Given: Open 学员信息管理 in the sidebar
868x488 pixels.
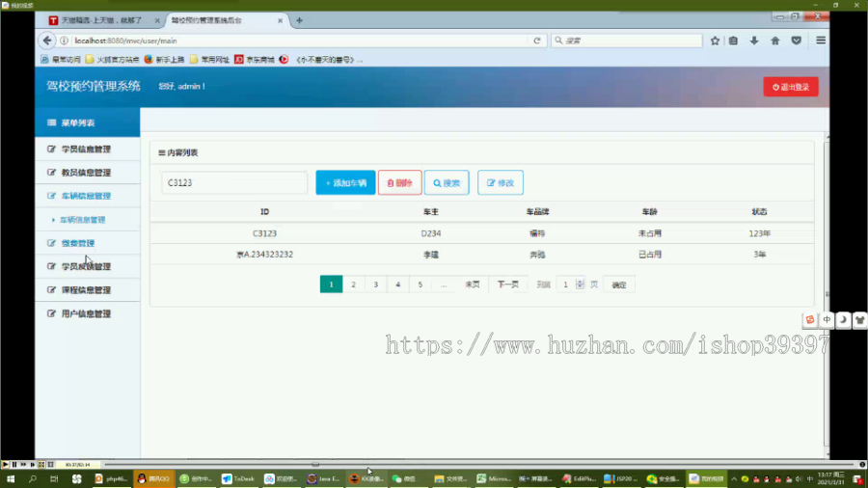Looking at the screenshot, I should coord(88,149).
